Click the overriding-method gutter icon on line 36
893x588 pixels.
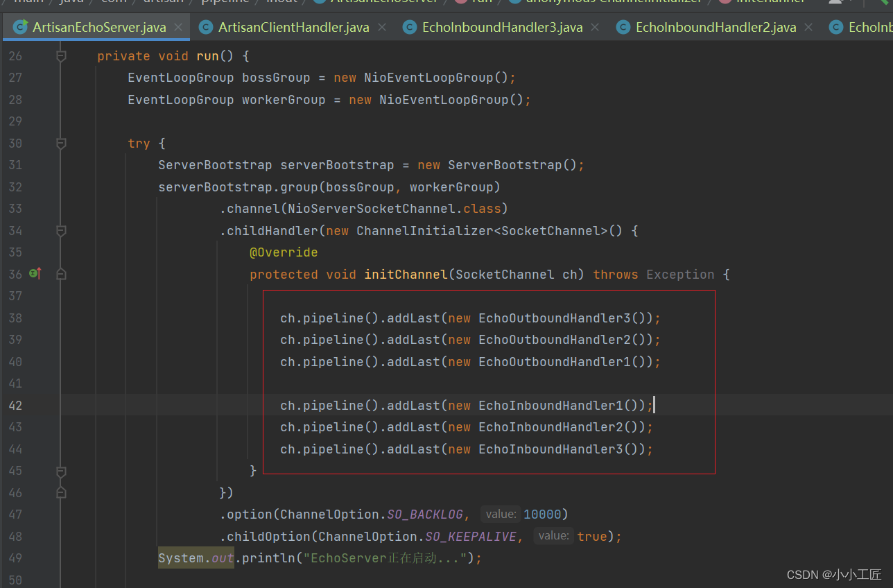35,274
